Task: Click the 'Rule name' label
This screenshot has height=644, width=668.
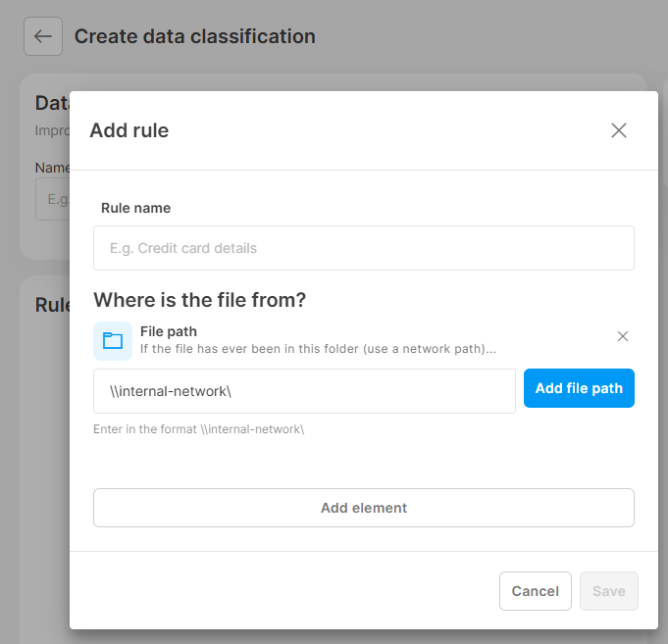Action: pyautogui.click(x=136, y=208)
